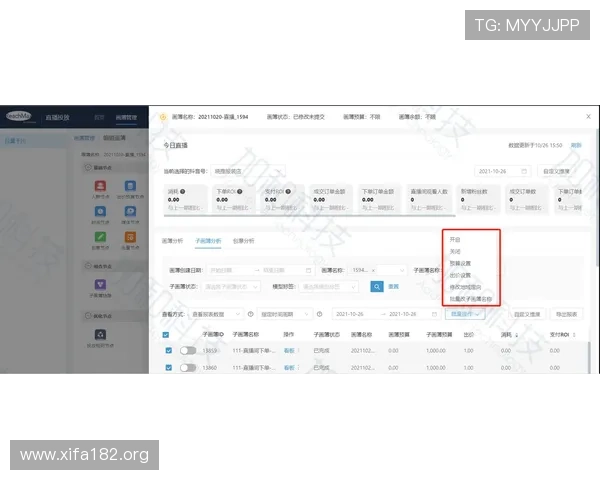Switch to the 子画簿分析 tab
600x480 pixels.
pyautogui.click(x=208, y=241)
